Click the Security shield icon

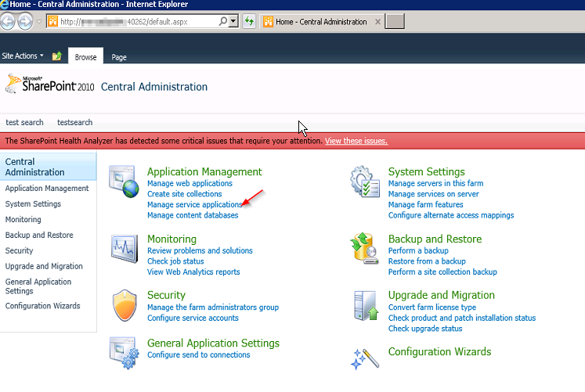125,306
